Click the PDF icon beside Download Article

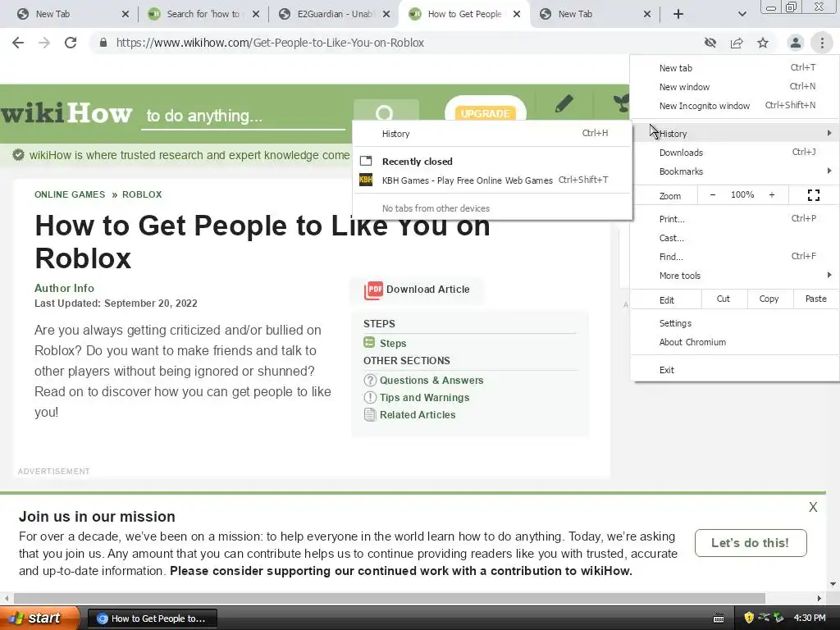[373, 290]
